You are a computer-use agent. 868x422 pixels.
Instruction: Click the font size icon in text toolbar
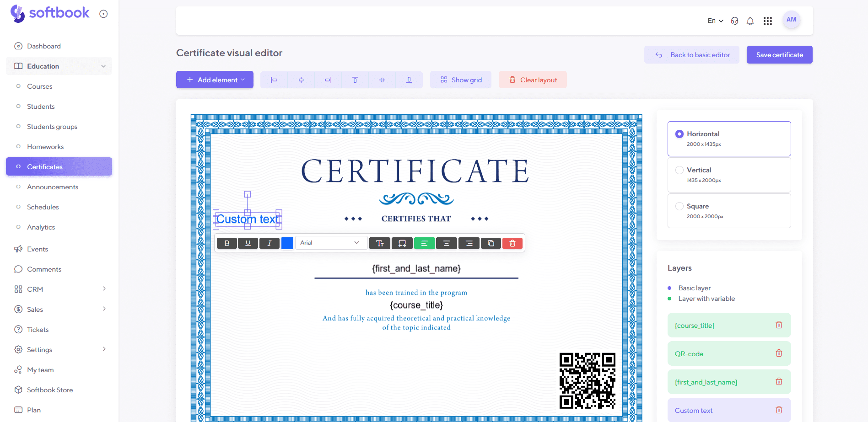(x=380, y=243)
